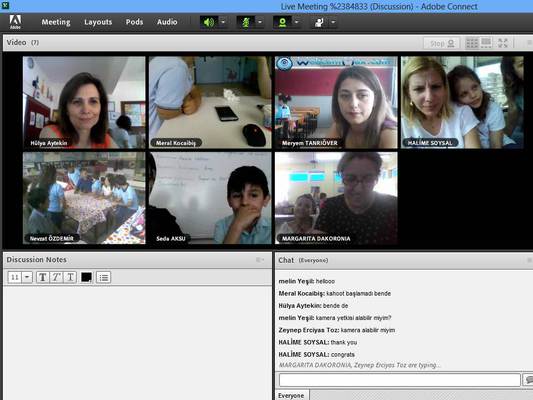Select Seda AKSU video feed
Image resolution: width=533 pixels, height=400 pixels.
(210, 198)
